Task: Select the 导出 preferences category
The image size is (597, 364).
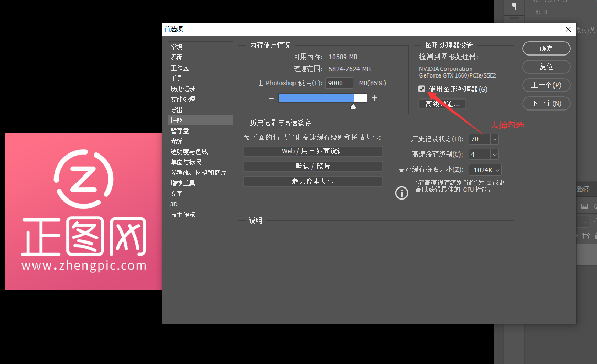Action: point(200,109)
